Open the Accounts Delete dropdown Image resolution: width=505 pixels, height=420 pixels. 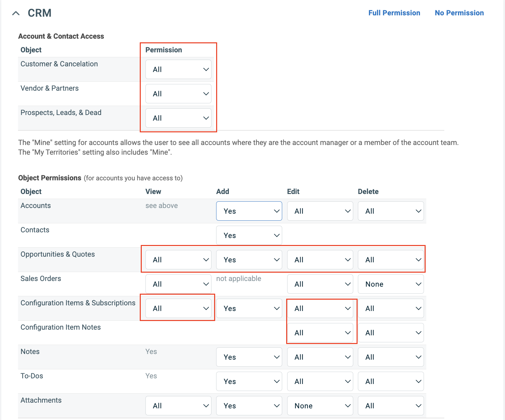pos(391,211)
